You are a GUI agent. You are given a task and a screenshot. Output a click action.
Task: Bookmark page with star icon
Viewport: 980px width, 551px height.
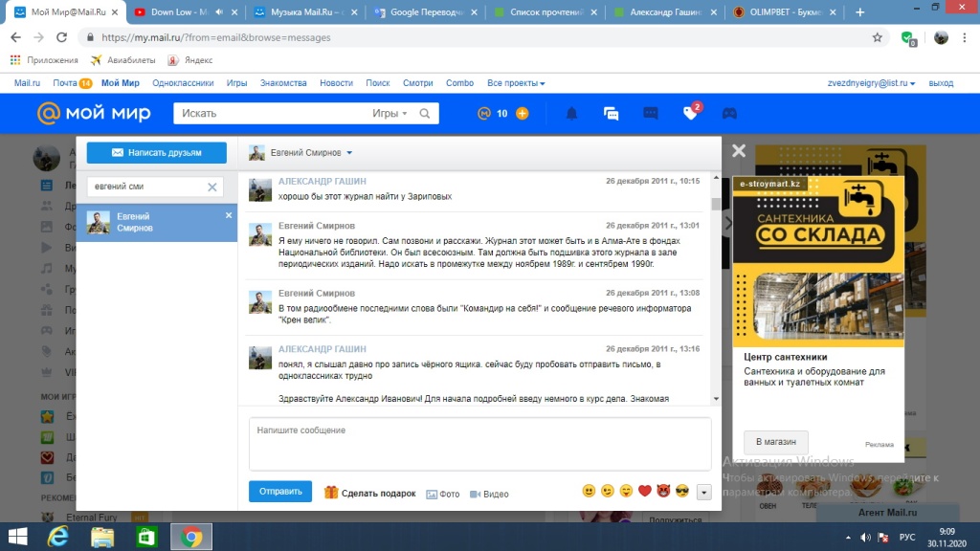click(x=878, y=37)
